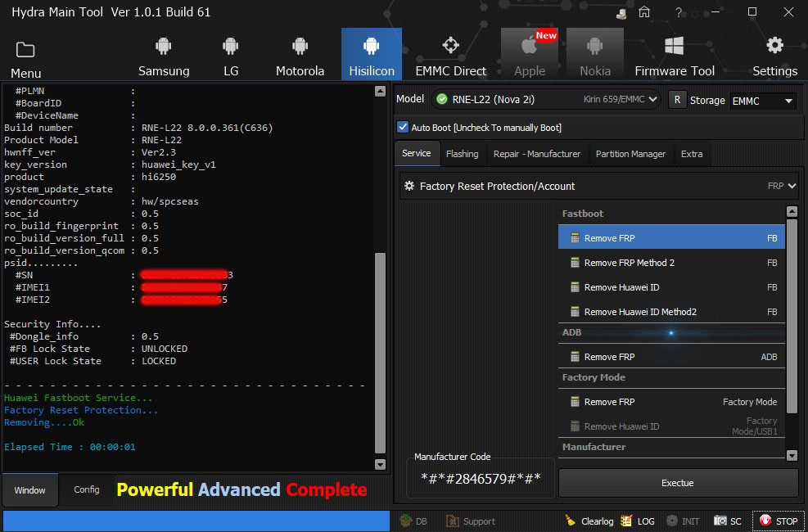Viewport: 808px width, 532px height.
Task: Uncheck the Auto Boot checkbox
Action: pyautogui.click(x=403, y=127)
